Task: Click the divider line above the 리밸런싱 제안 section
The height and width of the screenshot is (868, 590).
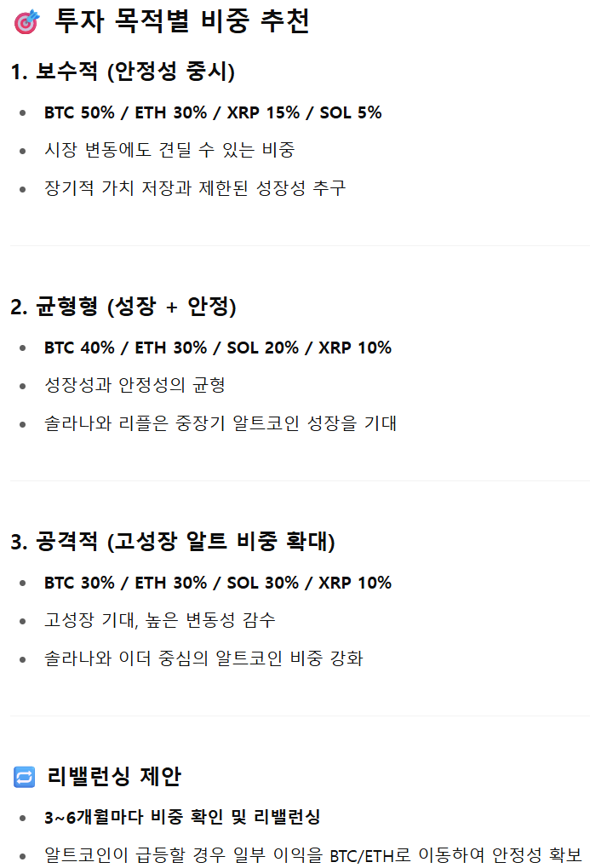Action: coord(300,716)
